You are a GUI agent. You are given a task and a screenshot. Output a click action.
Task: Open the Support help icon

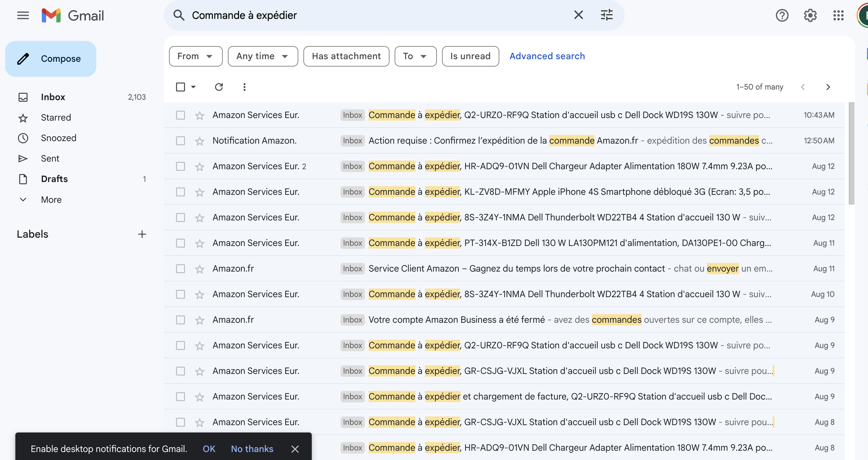pyautogui.click(x=782, y=15)
